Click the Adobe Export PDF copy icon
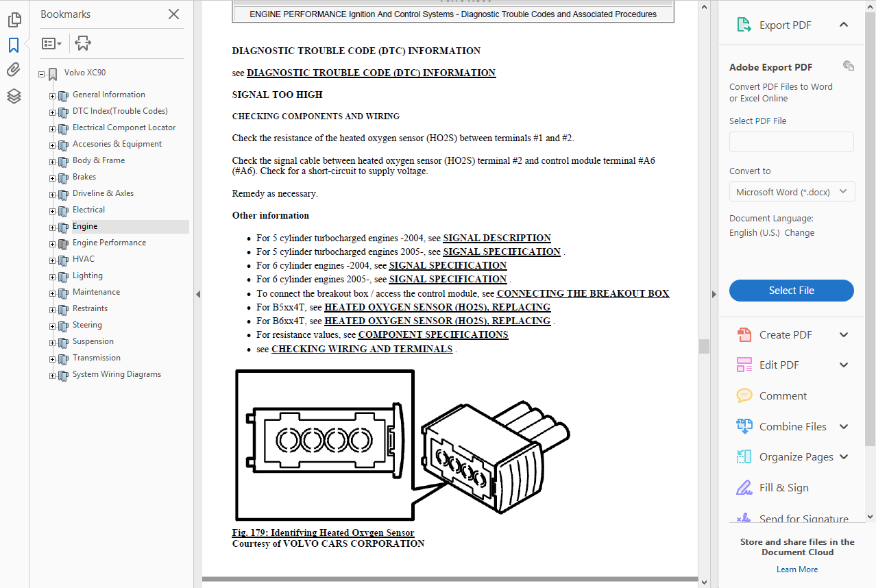The width and height of the screenshot is (876, 588). click(x=849, y=66)
